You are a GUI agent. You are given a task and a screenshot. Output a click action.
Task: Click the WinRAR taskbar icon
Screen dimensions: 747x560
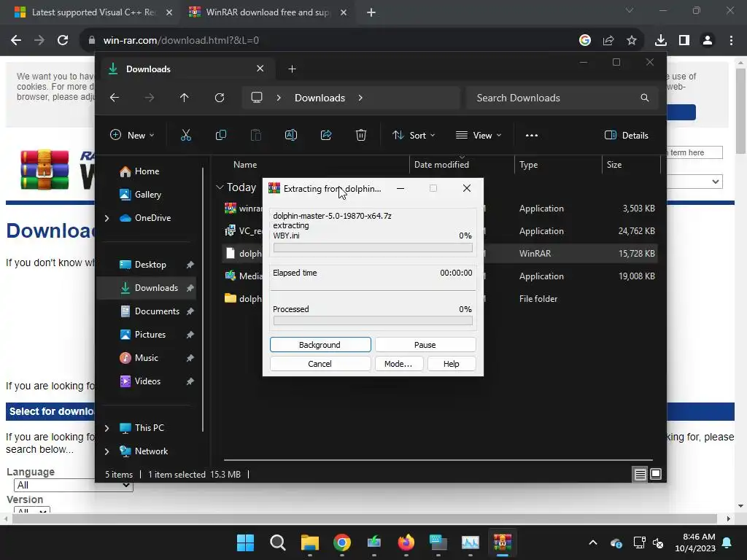point(502,542)
